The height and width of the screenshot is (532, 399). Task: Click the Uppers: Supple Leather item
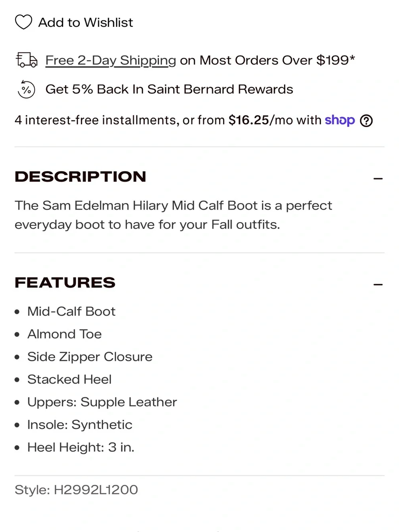point(102,402)
